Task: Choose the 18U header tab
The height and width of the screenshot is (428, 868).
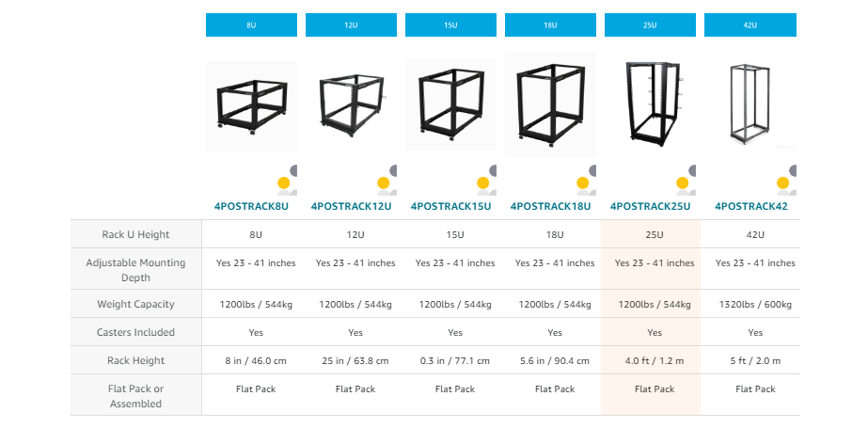Action: [x=550, y=25]
